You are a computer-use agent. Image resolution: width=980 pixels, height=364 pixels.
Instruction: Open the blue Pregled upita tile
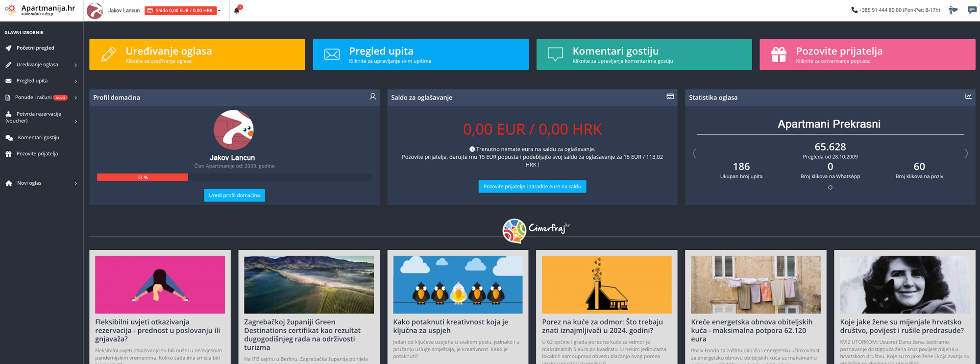click(x=420, y=54)
